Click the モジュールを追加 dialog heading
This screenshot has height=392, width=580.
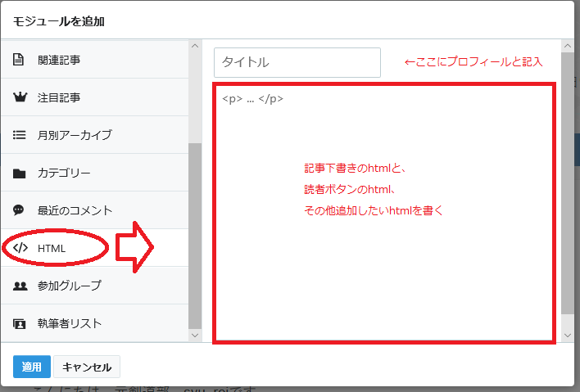click(x=59, y=21)
